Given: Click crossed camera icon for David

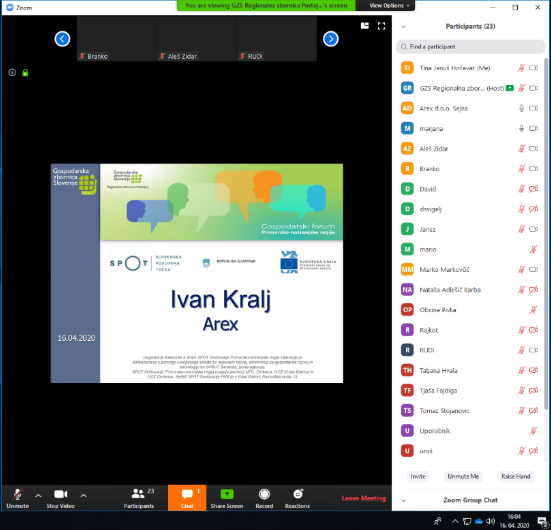Looking at the screenshot, I should 533,189.
